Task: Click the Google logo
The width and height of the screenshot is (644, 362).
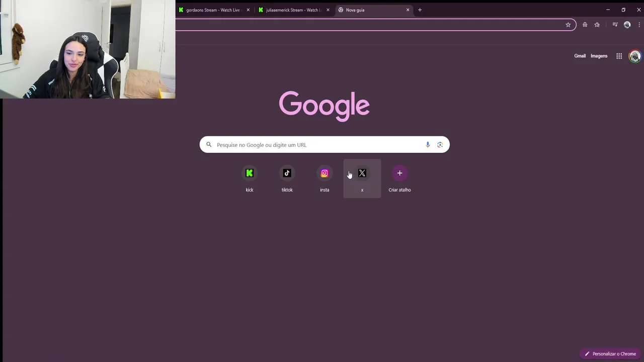Action: pos(325,106)
